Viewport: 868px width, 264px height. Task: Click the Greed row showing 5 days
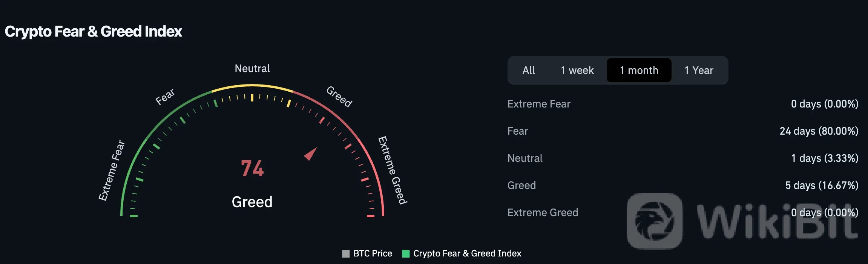pos(683,185)
